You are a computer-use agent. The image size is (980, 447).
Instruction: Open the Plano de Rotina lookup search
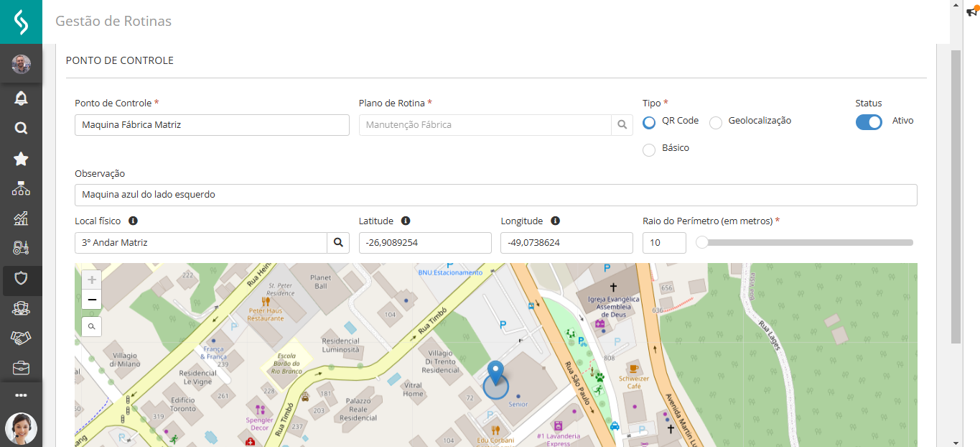[622, 125]
